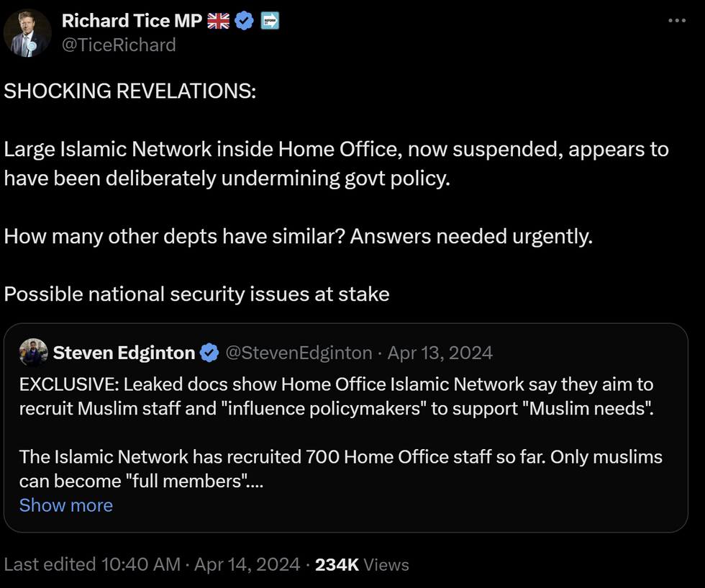Open the Richard Tice MP display name
This screenshot has height=588, width=705.
[x=132, y=21]
